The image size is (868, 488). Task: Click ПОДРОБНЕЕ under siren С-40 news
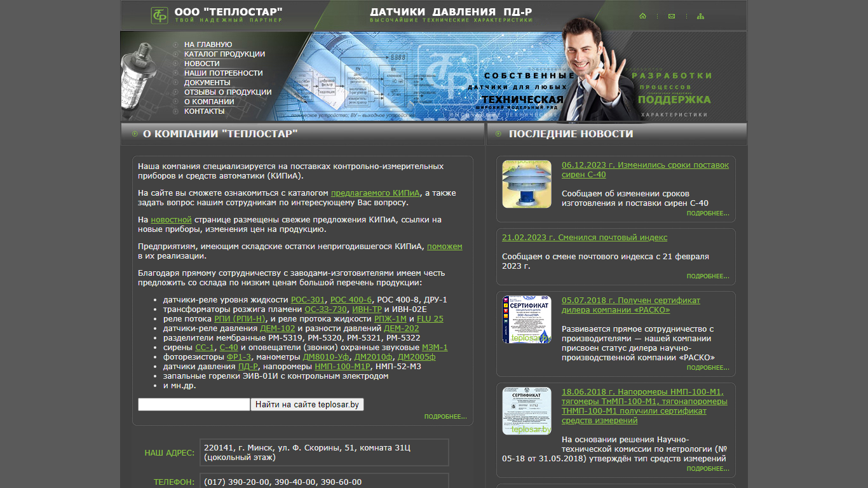[708, 213]
